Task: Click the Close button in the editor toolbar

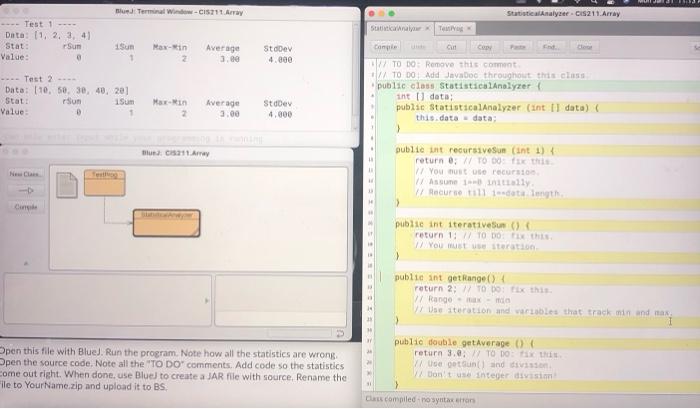Action: pyautogui.click(x=584, y=47)
